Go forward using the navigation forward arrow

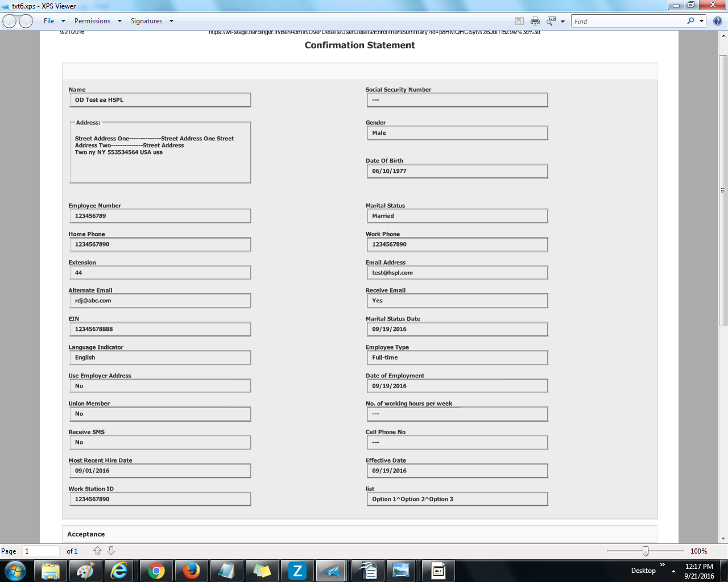pos(26,21)
